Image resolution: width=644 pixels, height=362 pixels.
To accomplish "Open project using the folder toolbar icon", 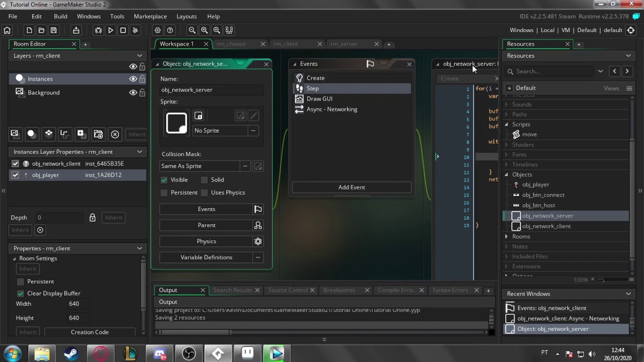I will [41, 30].
